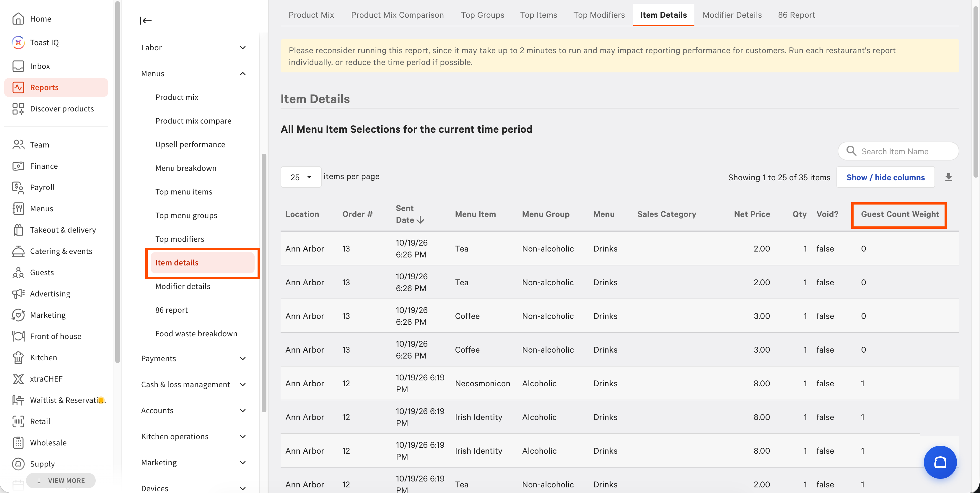
Task: Click the Home icon in sidebar
Action: point(18,19)
